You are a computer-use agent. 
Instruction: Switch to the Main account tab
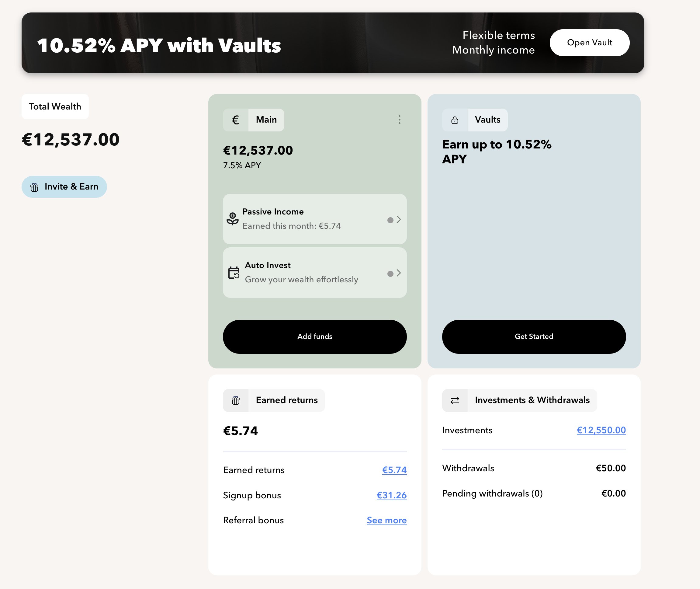click(266, 120)
